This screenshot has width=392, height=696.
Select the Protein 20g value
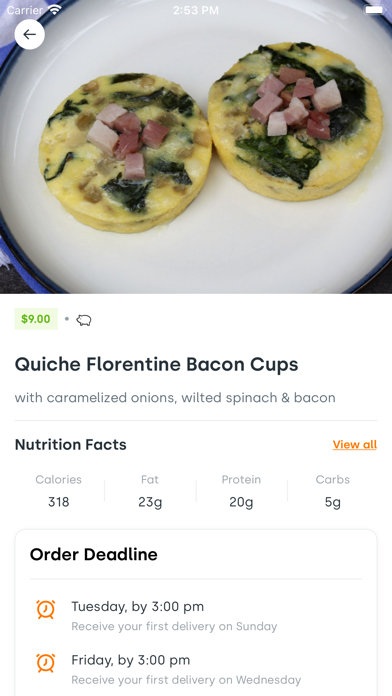[242, 502]
